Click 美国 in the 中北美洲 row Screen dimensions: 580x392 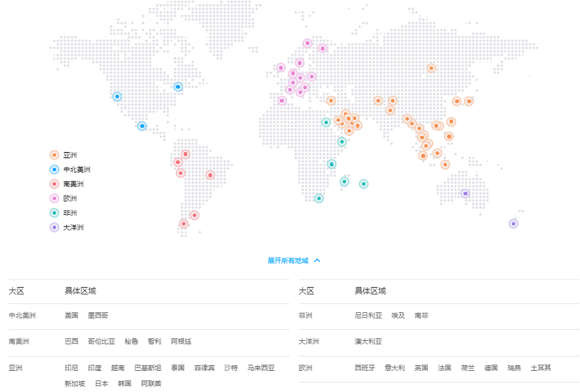point(72,316)
